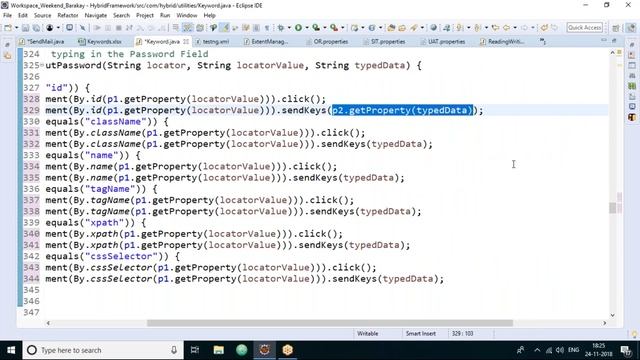
Task: Click the Skip All Breakpoints icon
Action: point(82,28)
